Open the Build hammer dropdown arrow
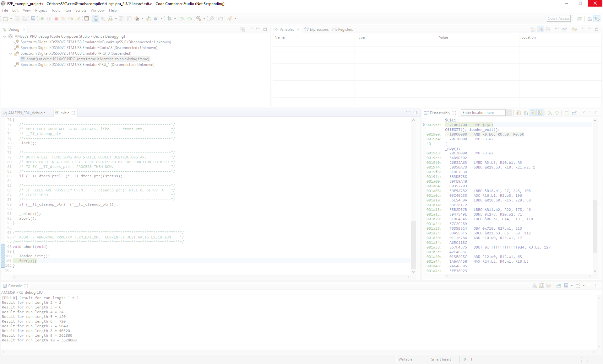This screenshot has height=364, width=603. coord(204,19)
